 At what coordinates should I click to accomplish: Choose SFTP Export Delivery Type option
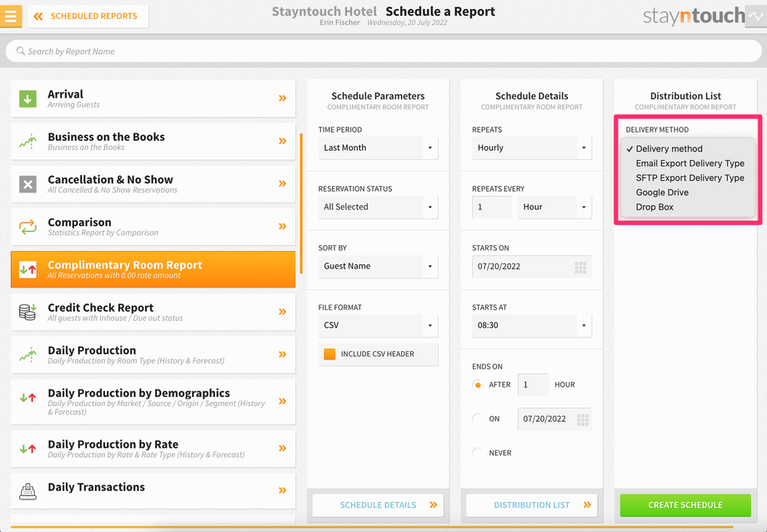pyautogui.click(x=688, y=178)
